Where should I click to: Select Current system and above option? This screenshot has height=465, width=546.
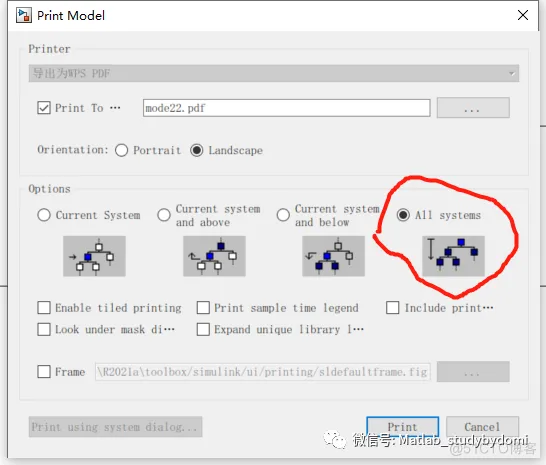coord(164,215)
